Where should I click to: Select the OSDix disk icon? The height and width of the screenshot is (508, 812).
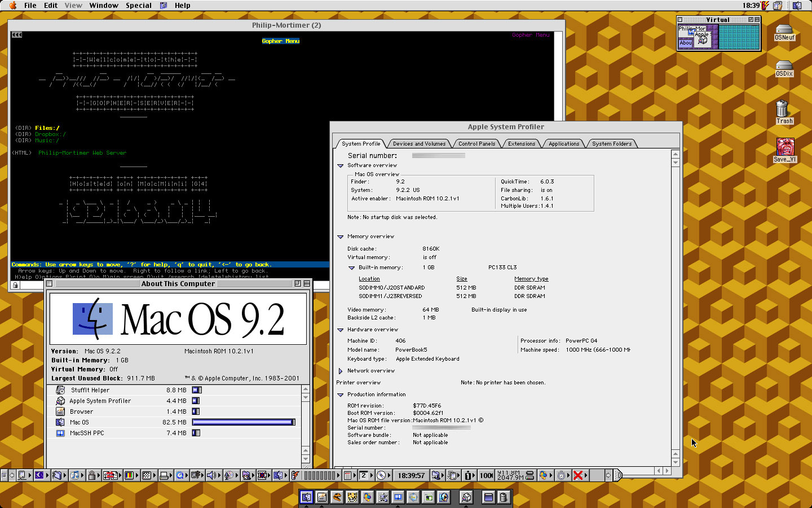pos(784,68)
